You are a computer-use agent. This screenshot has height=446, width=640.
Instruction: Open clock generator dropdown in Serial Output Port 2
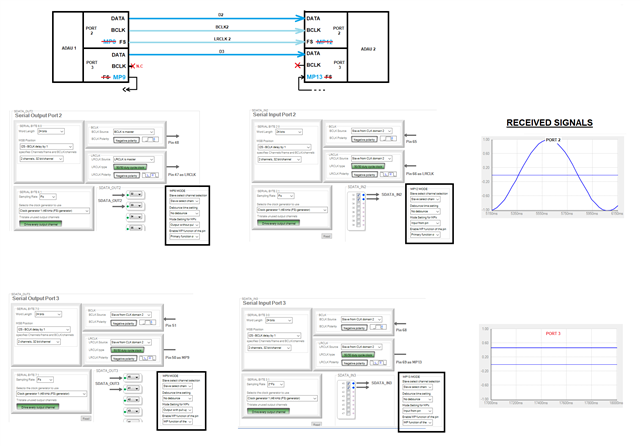click(x=54, y=211)
